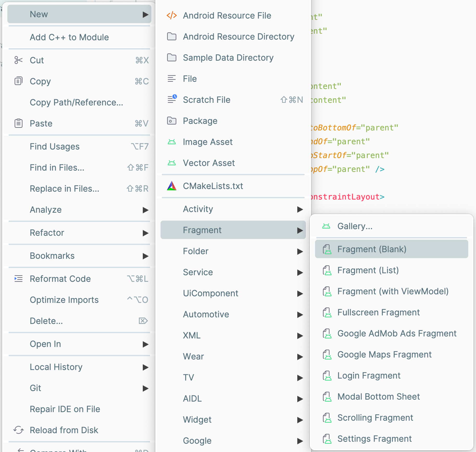Choose Delete... from context menu
The width and height of the screenshot is (476, 452).
click(79, 321)
